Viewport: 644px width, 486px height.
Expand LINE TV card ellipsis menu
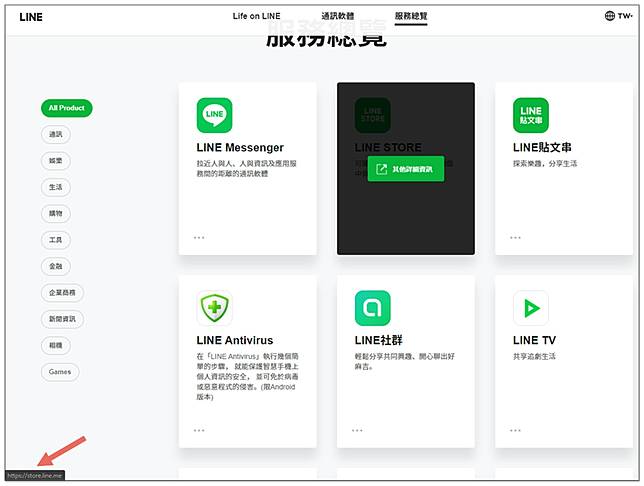coord(515,430)
